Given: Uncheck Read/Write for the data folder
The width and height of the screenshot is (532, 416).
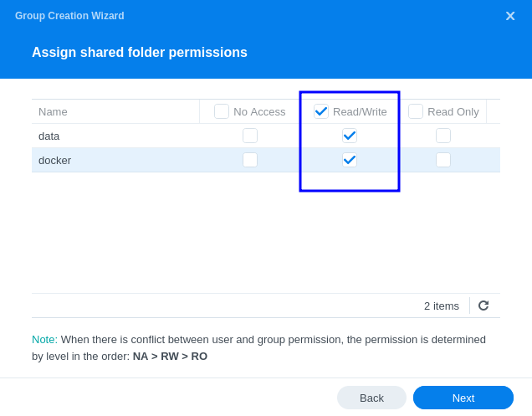Looking at the screenshot, I should point(350,136).
